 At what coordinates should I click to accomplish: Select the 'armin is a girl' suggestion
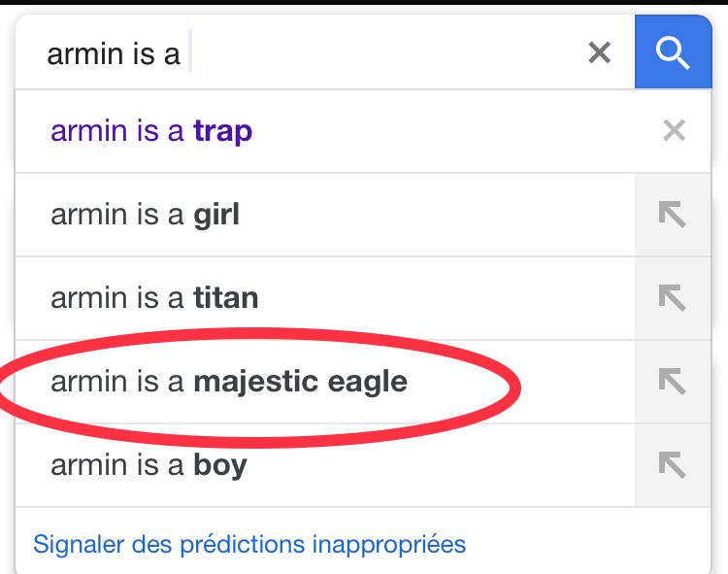coord(325,215)
